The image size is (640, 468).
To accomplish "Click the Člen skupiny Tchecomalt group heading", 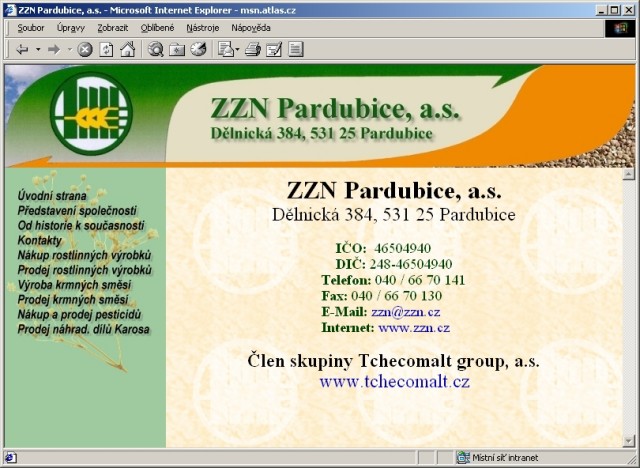I will [x=393, y=361].
